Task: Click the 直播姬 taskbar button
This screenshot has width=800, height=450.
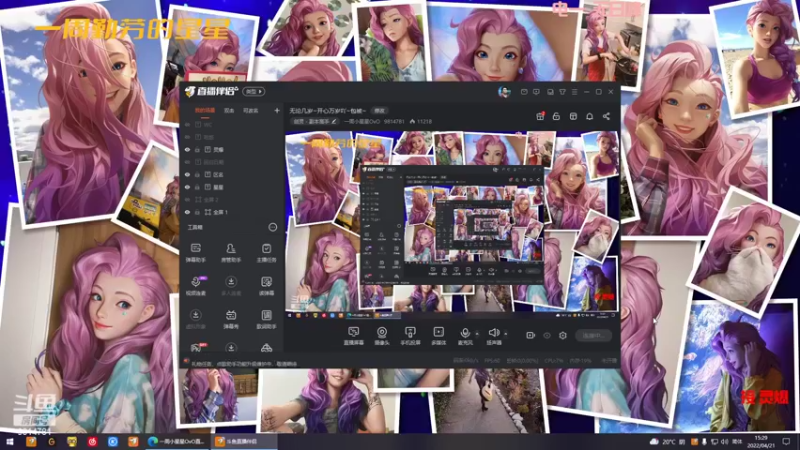Action: click(244, 441)
